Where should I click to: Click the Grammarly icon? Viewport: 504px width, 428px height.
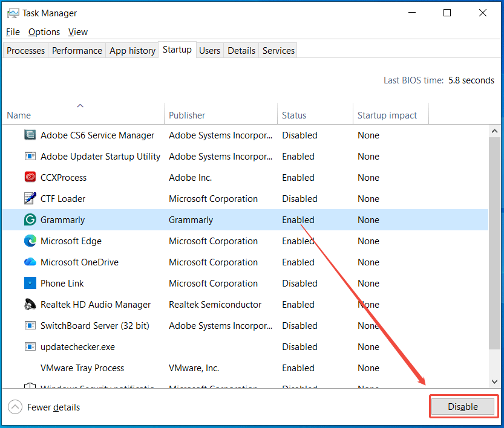click(x=30, y=219)
